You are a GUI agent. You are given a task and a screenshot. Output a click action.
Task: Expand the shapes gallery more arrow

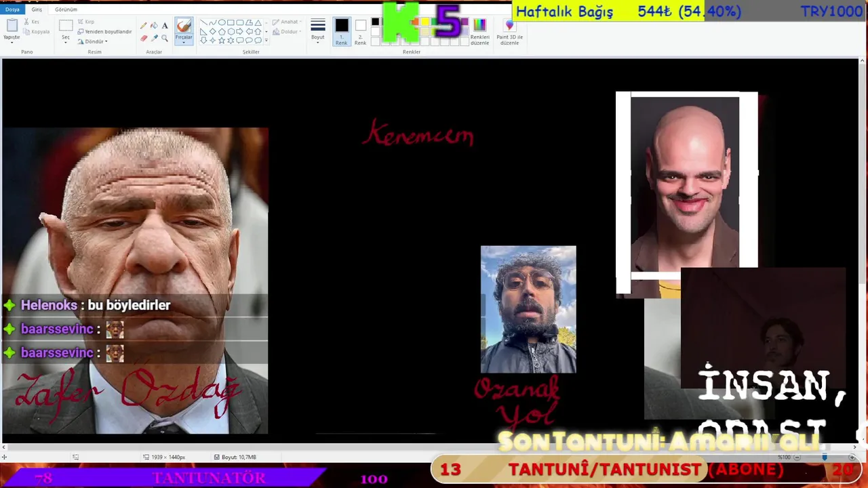266,41
